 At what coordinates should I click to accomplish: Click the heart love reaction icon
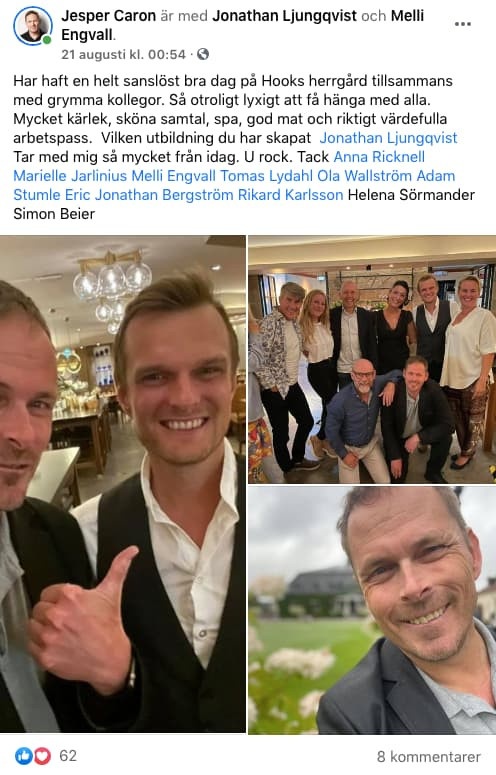[x=42, y=756]
